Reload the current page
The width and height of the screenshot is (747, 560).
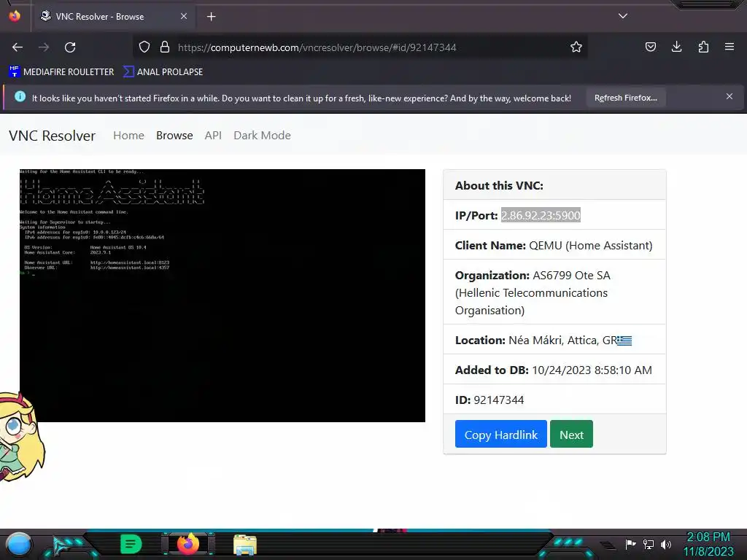coord(70,47)
